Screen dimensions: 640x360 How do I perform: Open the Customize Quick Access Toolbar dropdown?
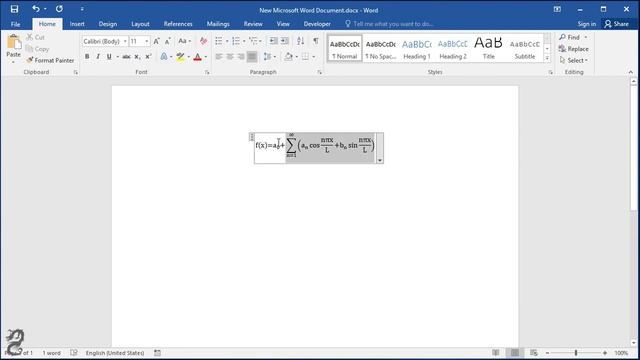[x=82, y=9]
